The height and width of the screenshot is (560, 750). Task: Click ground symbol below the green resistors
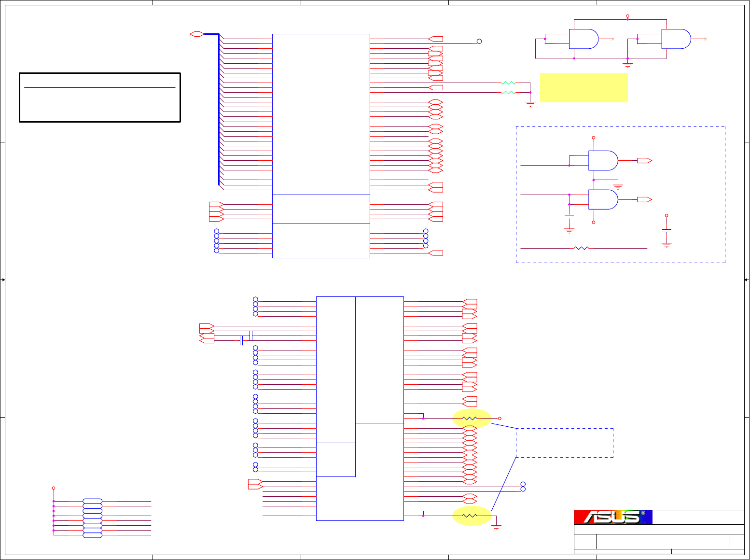click(530, 104)
